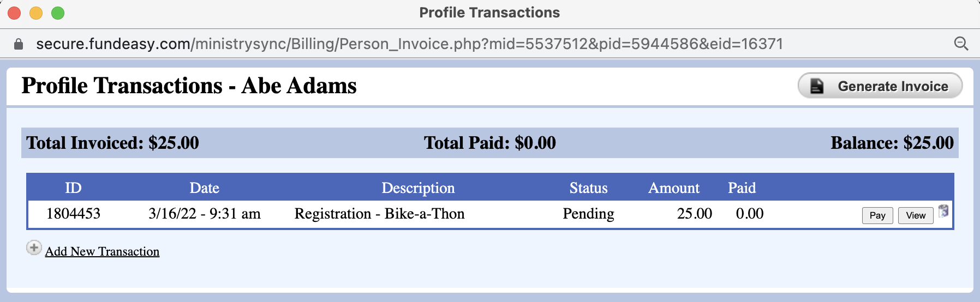Open the Add New Transaction link
This screenshot has height=302, width=980.
click(102, 251)
